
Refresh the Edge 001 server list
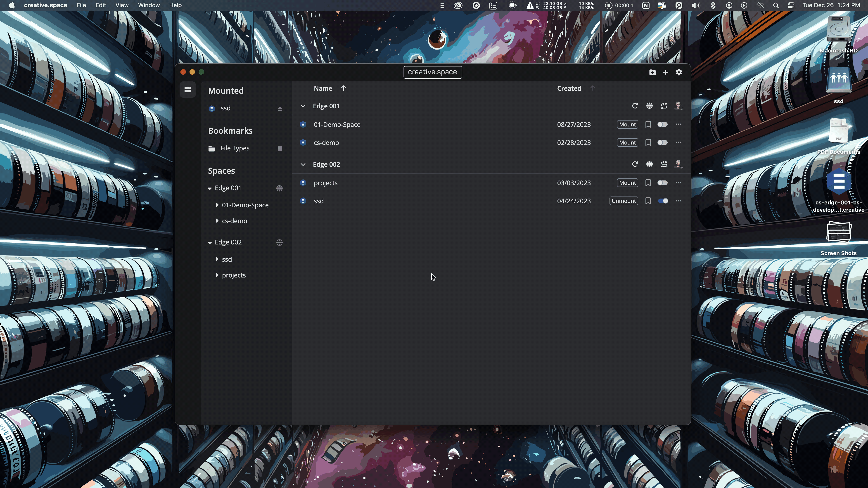click(x=635, y=106)
